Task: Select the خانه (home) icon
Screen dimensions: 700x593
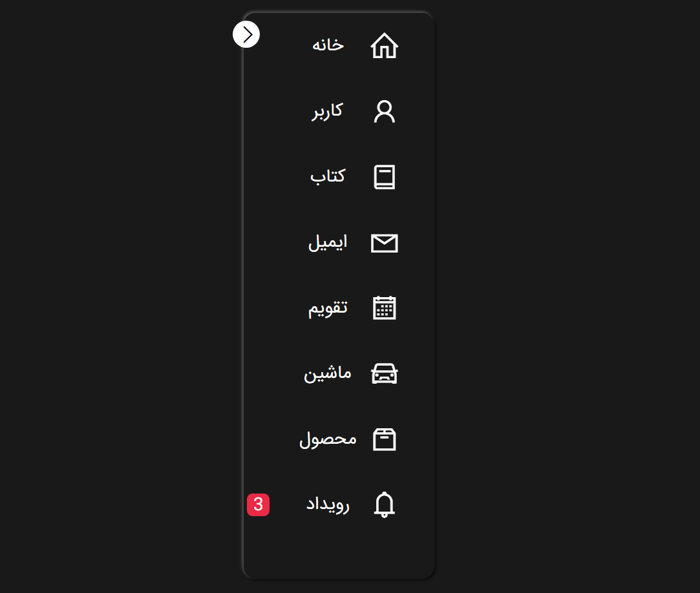Action: coord(384,45)
